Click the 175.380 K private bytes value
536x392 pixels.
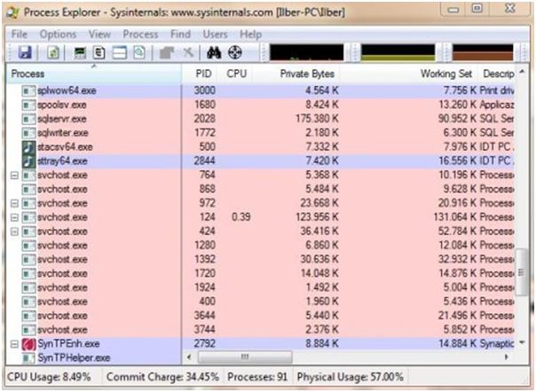pos(317,119)
